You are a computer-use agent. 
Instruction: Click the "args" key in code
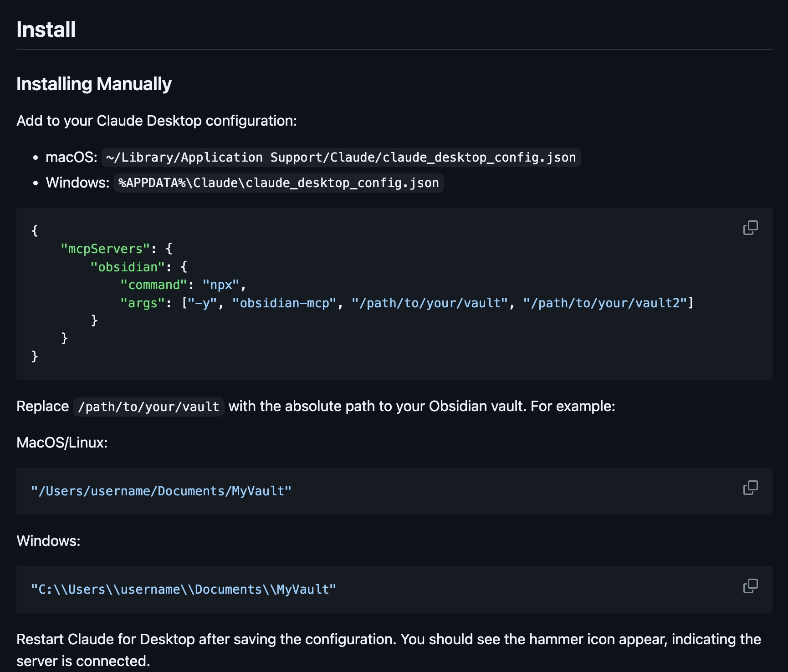[x=142, y=303]
